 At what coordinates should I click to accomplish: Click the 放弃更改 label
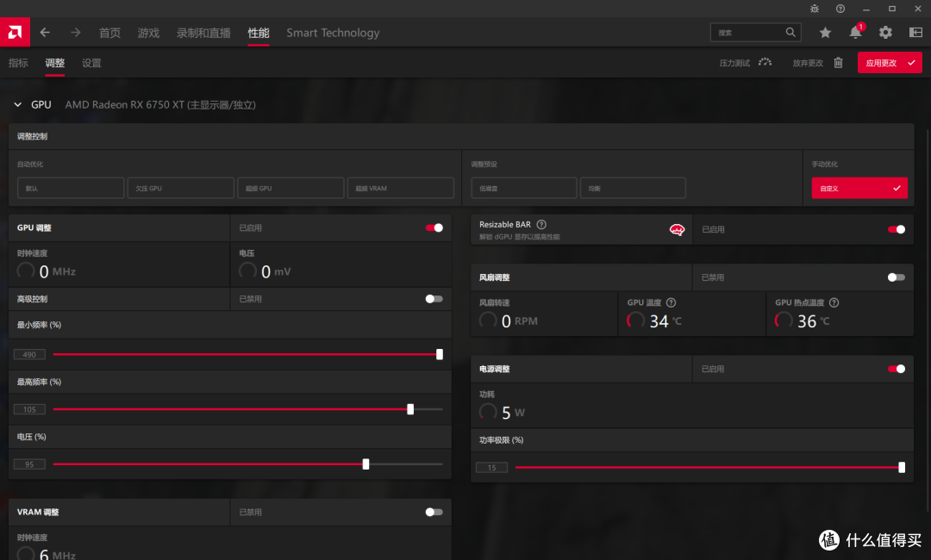tap(808, 63)
